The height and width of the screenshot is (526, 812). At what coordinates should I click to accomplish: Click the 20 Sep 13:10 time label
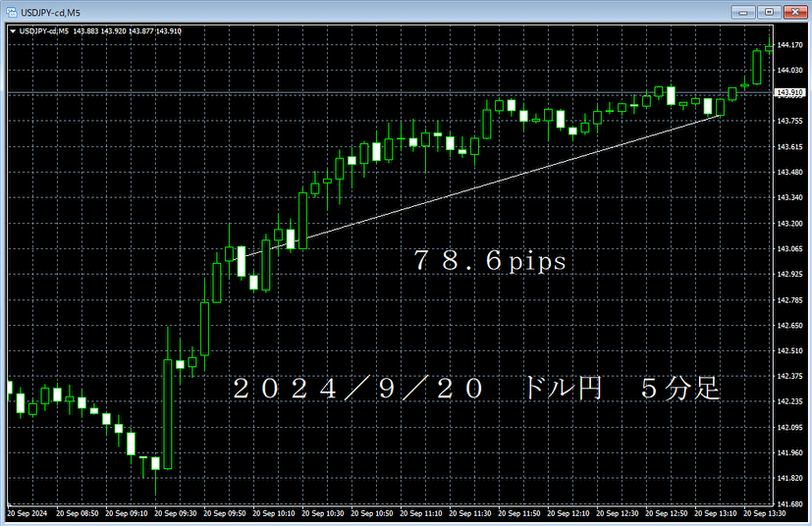pyautogui.click(x=716, y=513)
